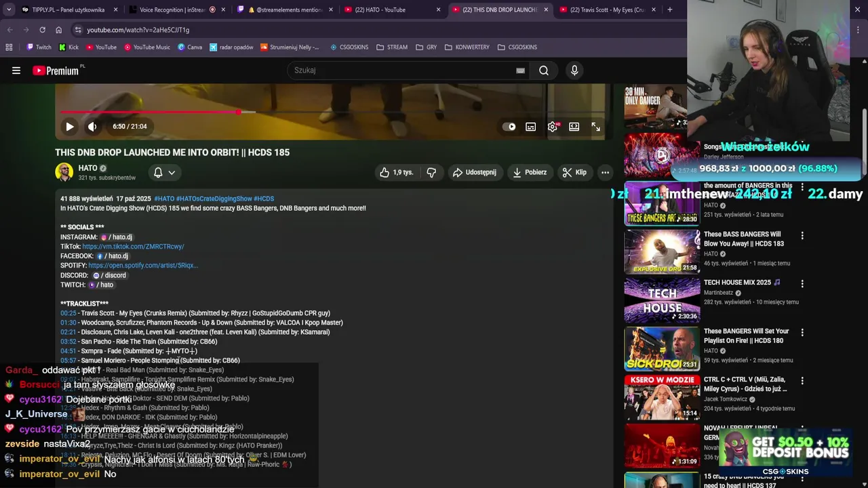
Task: Open the HATO channel avatar
Action: click(x=64, y=172)
